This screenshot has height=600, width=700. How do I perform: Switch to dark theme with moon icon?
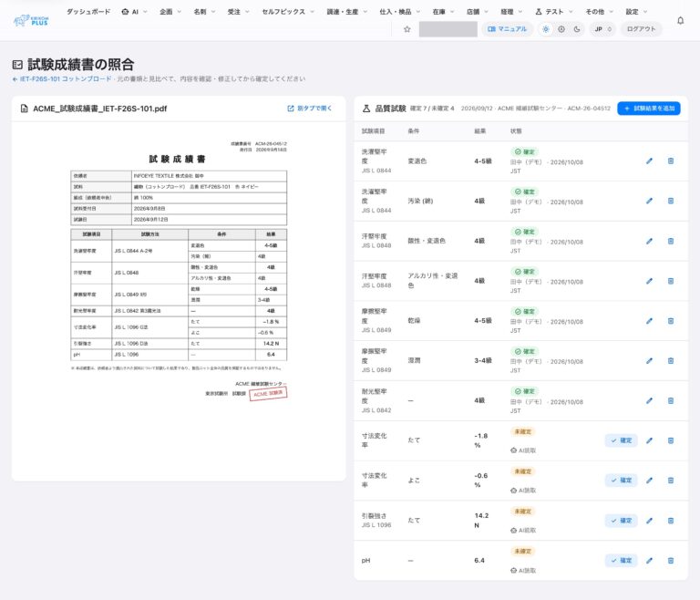coord(577,29)
